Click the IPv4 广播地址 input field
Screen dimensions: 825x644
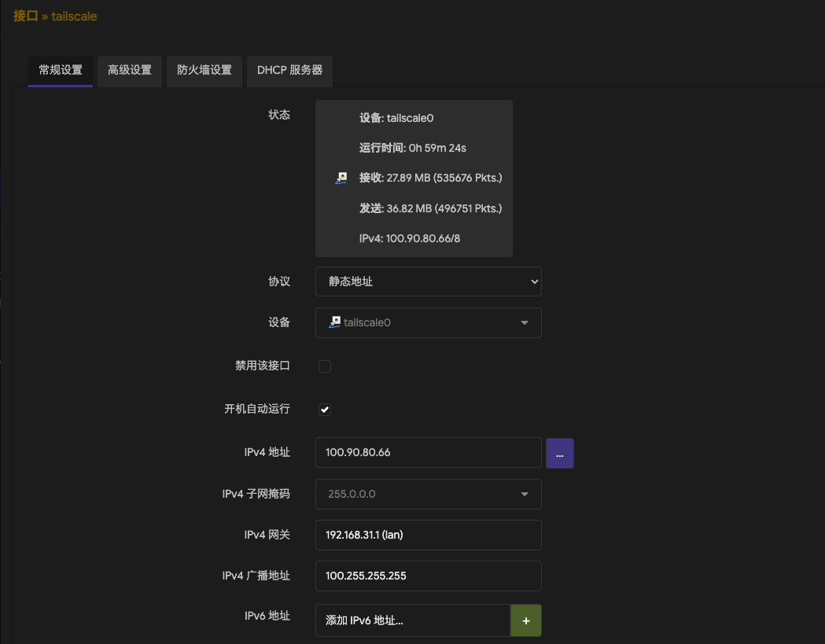coord(428,576)
